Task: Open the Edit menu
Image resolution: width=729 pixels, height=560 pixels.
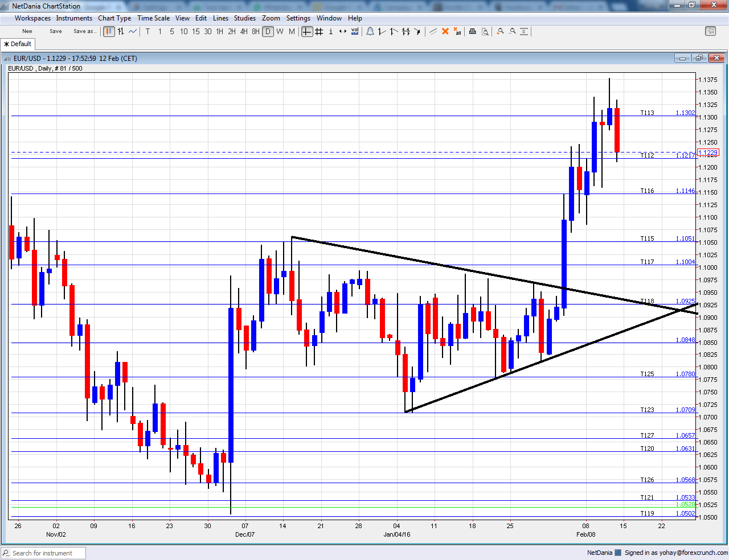Action: point(201,18)
